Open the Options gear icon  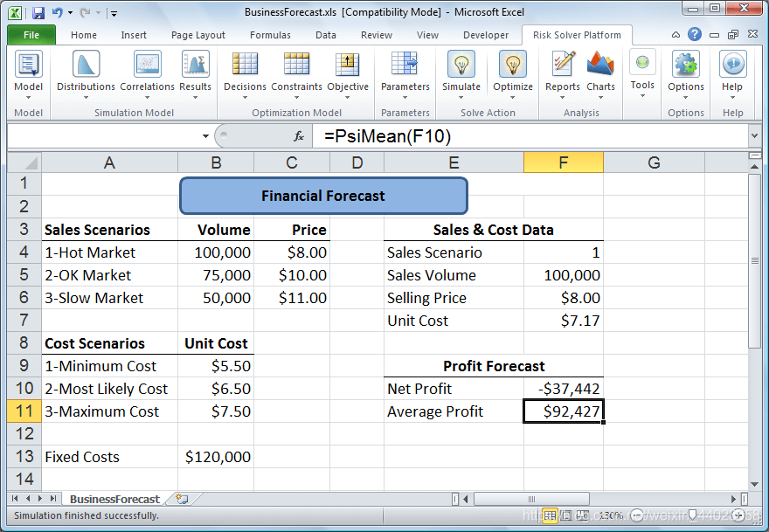coord(686,64)
